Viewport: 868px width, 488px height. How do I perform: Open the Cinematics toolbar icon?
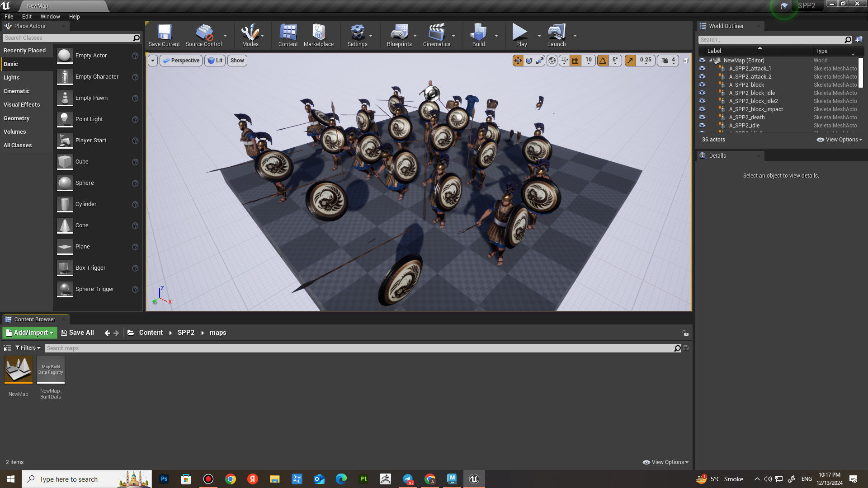pos(436,35)
